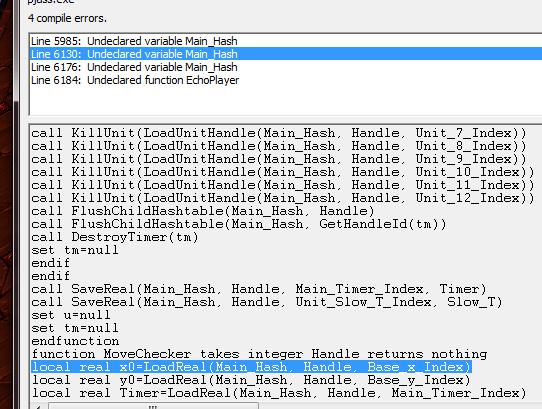Click the local real Timer=LoadReal line
542x409 pixels.
(279, 393)
